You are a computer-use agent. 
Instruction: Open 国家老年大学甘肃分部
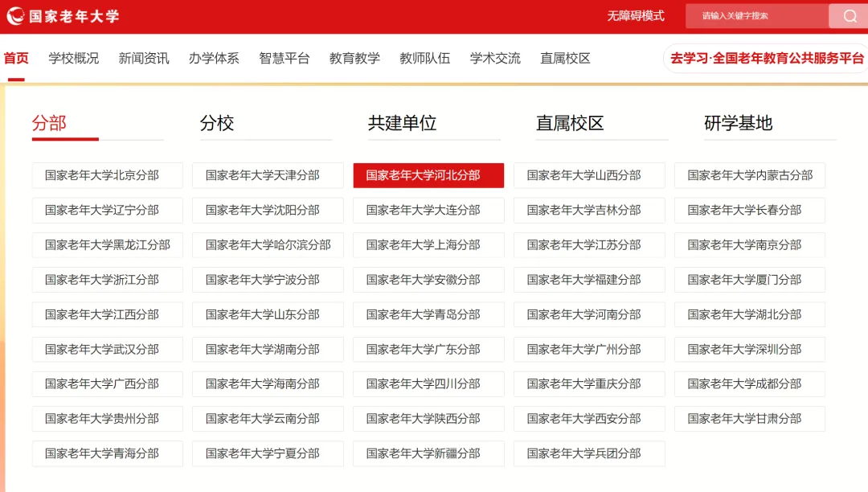pos(750,419)
